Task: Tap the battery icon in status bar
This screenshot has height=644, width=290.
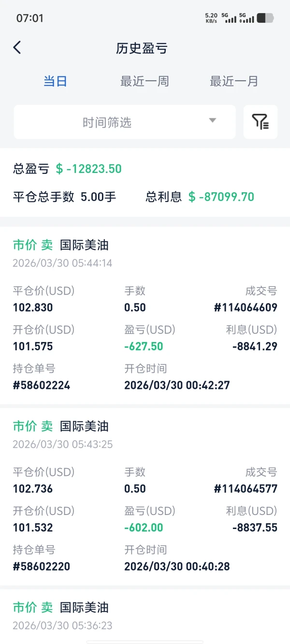Action: pos(265,18)
